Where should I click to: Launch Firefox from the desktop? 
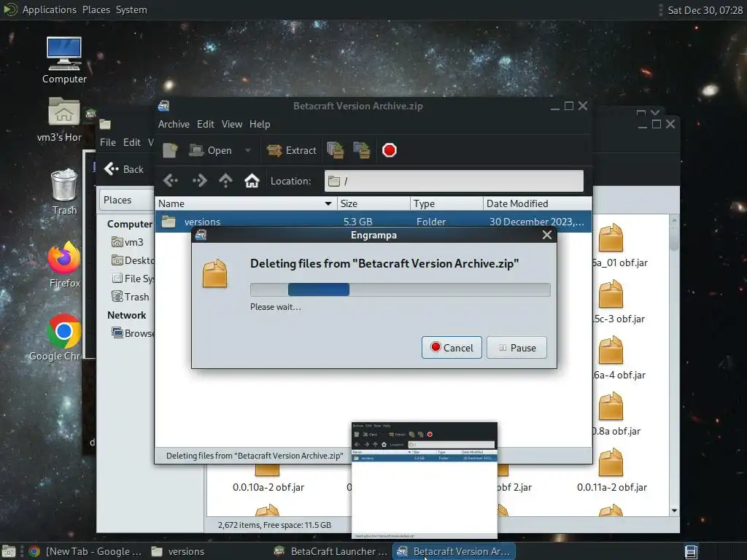(x=64, y=265)
